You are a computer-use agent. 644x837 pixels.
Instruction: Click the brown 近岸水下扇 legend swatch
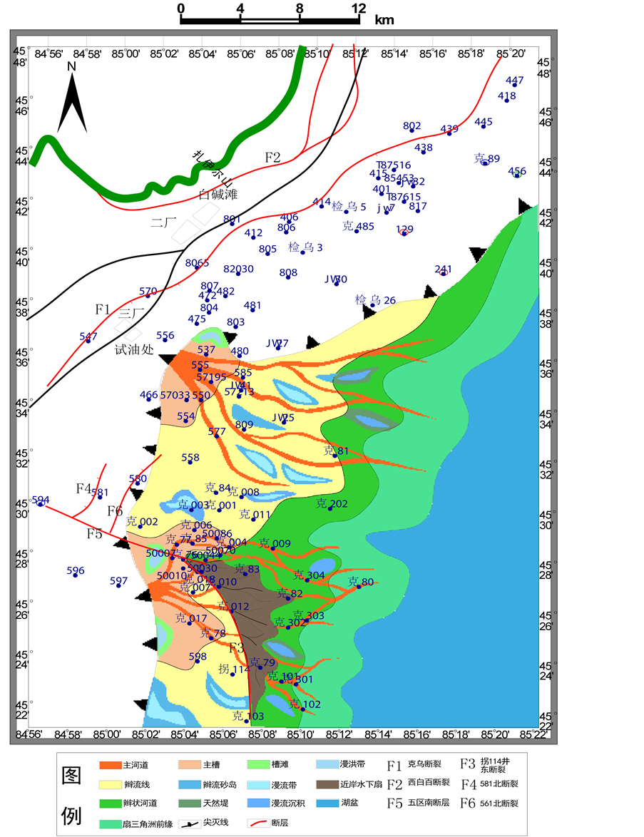[326, 784]
